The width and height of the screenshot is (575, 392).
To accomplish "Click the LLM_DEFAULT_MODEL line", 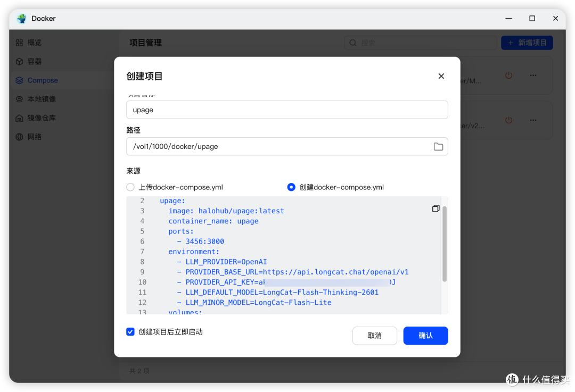I will point(277,293).
